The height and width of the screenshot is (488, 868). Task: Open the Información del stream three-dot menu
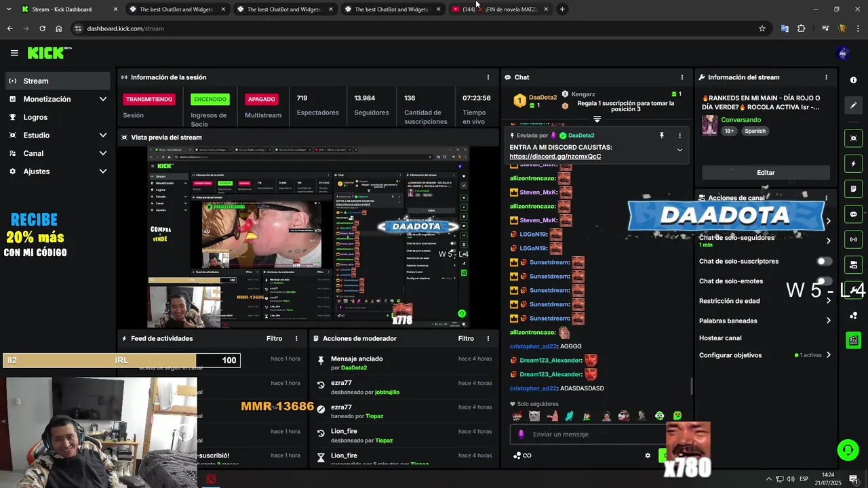tap(826, 77)
